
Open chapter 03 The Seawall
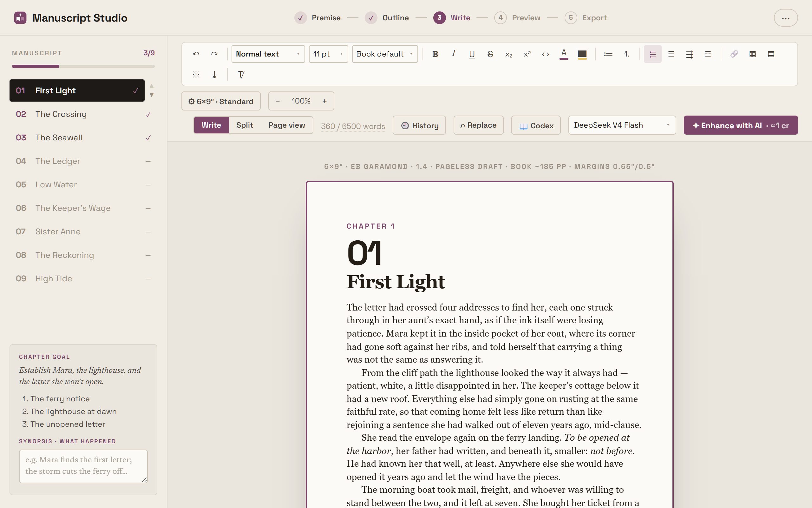pyautogui.click(x=83, y=138)
